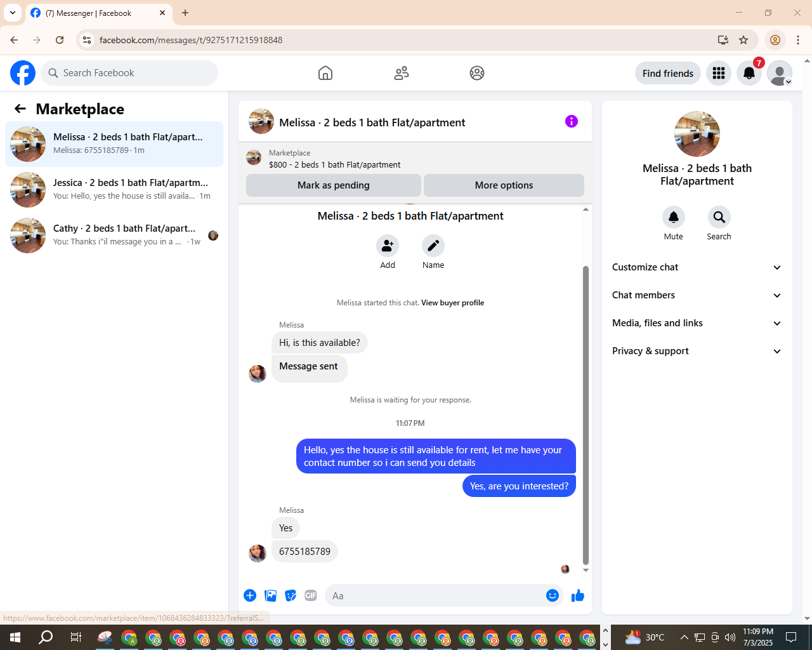Click Melissa's avatar beside 6755185789
Image resolution: width=812 pixels, height=650 pixels.
pos(258,553)
